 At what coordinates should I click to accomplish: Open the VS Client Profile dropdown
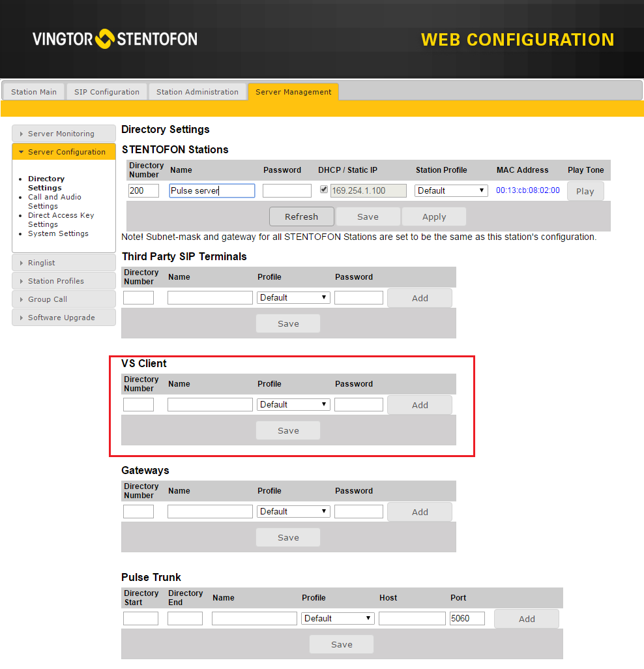293,404
